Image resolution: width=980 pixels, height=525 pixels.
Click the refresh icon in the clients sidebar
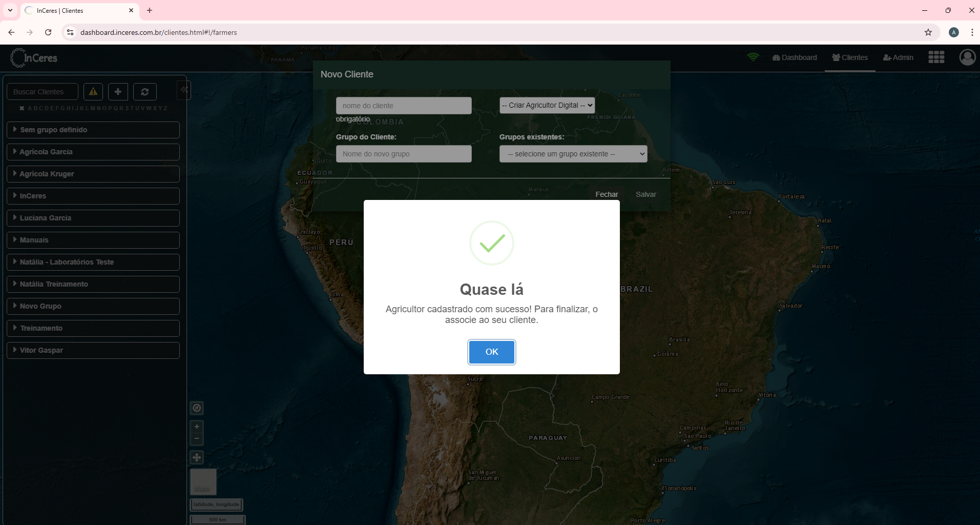[x=145, y=92]
